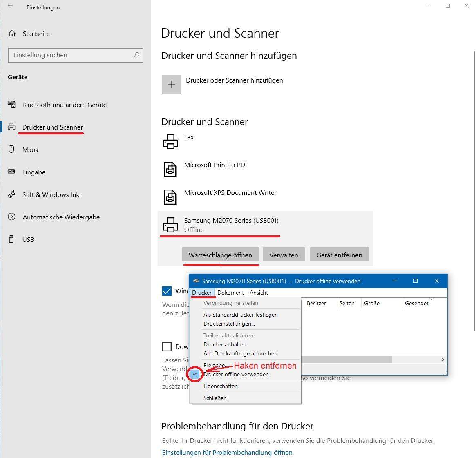The height and width of the screenshot is (458, 476).
Task: Toggle the checked Windows default printer checkbox
Action: tap(167, 291)
